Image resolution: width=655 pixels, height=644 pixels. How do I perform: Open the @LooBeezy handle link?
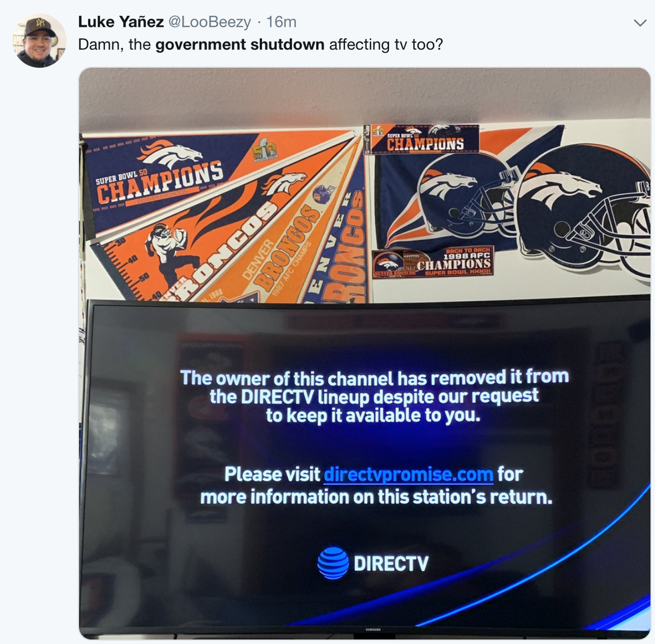[209, 21]
